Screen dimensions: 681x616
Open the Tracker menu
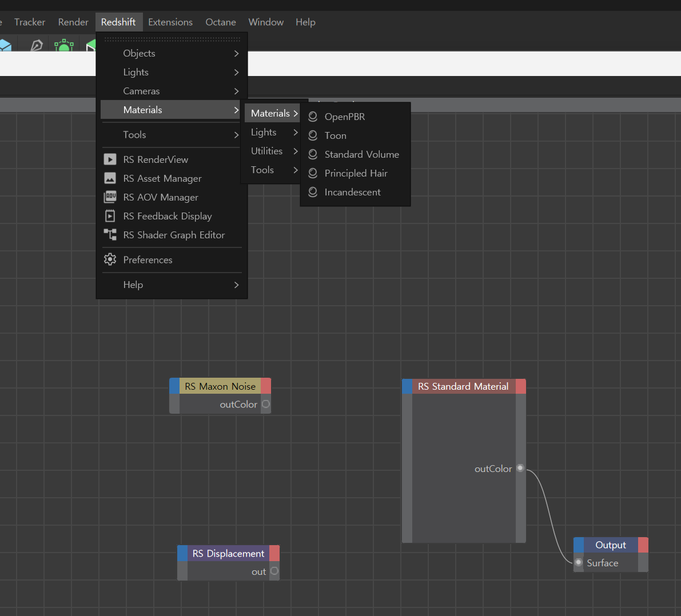click(30, 22)
